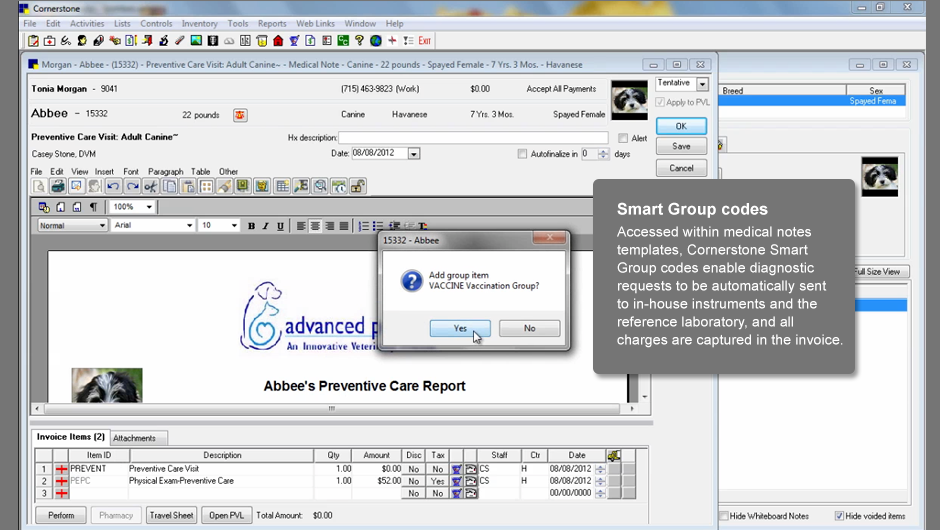The width and height of the screenshot is (940, 530).
Task: Toggle Hide voided items checkbox
Action: click(839, 516)
